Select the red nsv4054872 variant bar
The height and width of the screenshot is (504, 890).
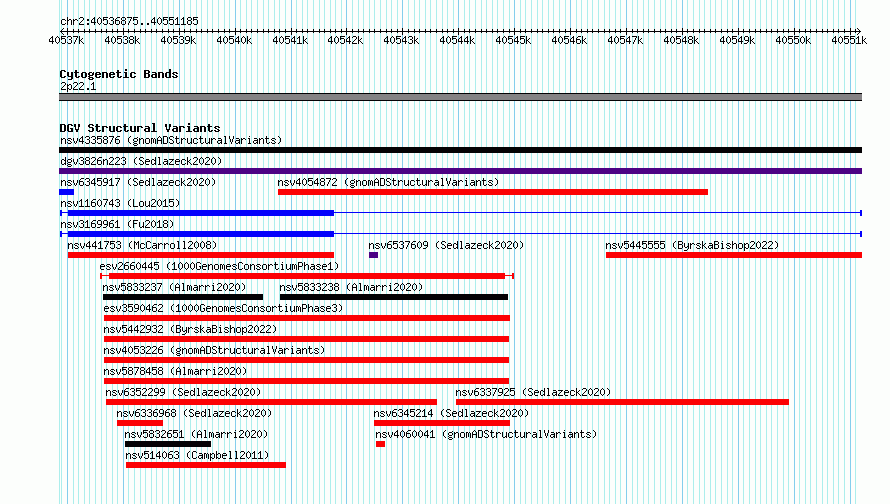[493, 192]
